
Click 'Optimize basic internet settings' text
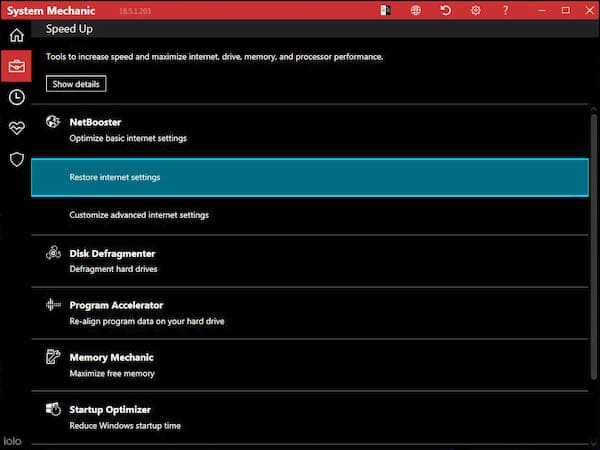tap(128, 139)
